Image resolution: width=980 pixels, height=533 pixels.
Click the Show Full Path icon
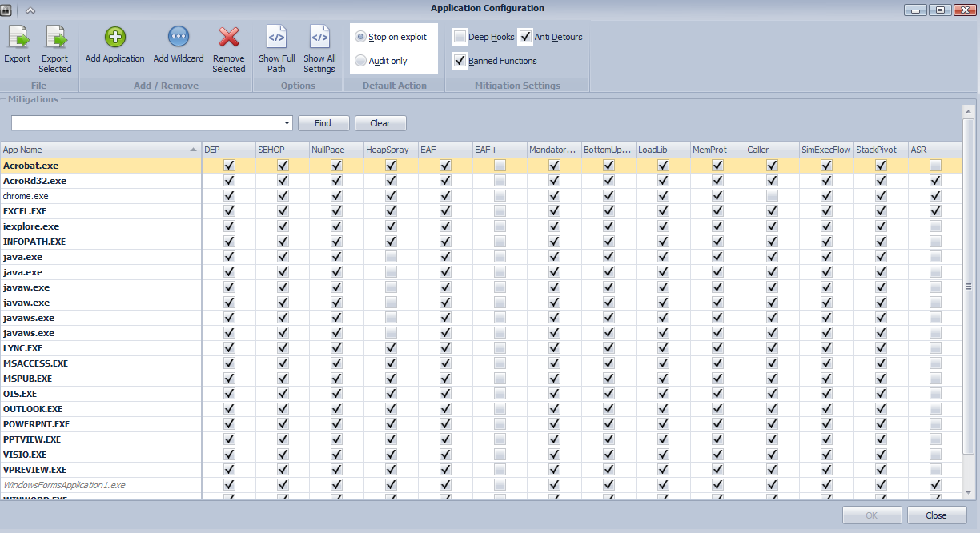(x=276, y=37)
